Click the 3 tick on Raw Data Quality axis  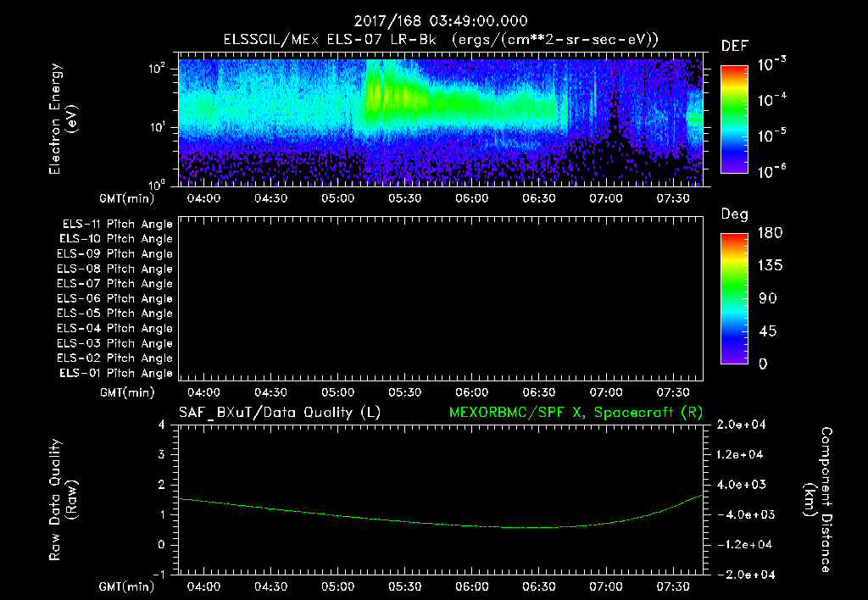pos(162,455)
